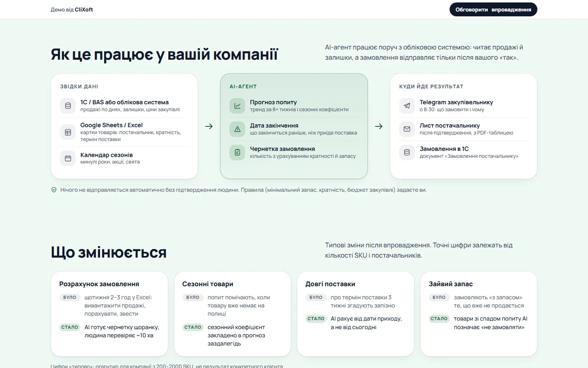Click the 'Що змінюється' heading
The width and height of the screenshot is (588, 368).
[x=109, y=252]
